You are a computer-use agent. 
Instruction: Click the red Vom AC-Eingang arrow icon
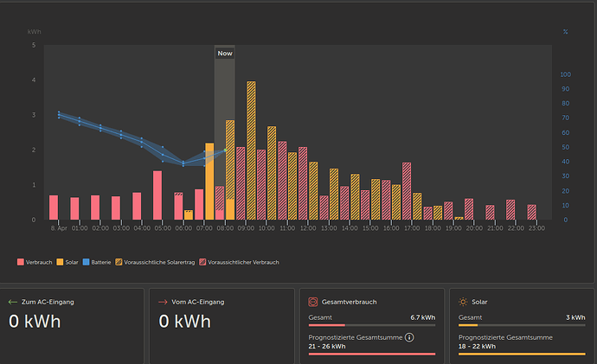click(x=163, y=302)
